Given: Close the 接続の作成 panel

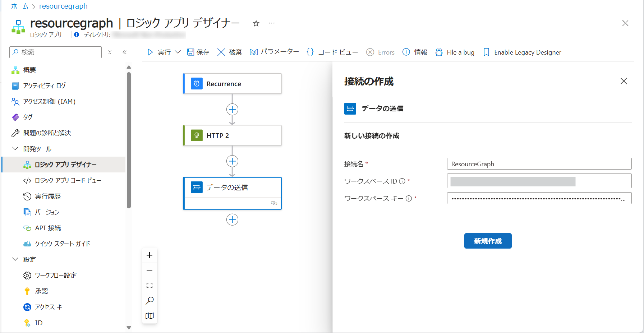Looking at the screenshot, I should pyautogui.click(x=624, y=81).
